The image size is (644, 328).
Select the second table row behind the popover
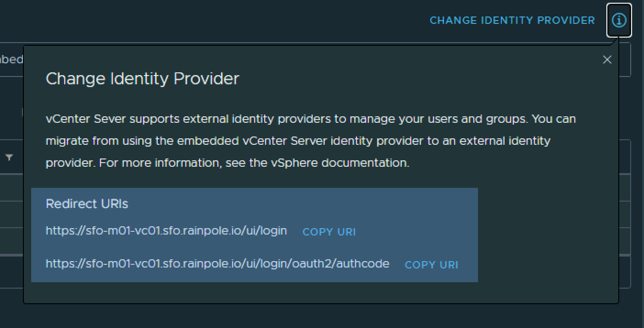click(x=11, y=214)
